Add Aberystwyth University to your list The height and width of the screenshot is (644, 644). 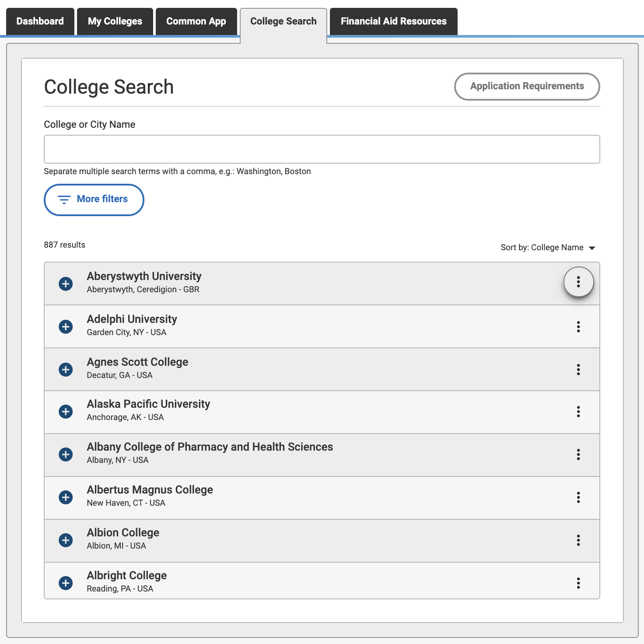[65, 283]
